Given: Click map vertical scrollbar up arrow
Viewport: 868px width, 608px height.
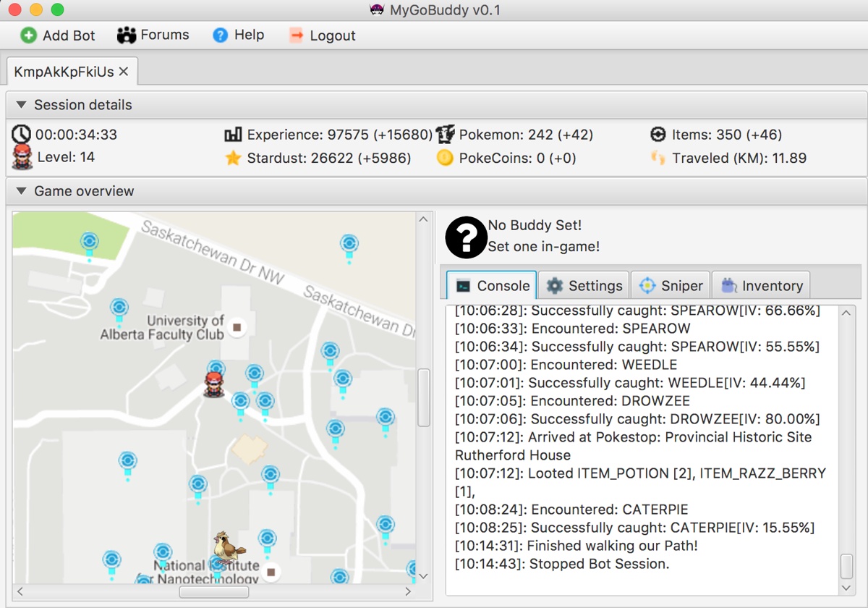Looking at the screenshot, I should coord(424,219).
